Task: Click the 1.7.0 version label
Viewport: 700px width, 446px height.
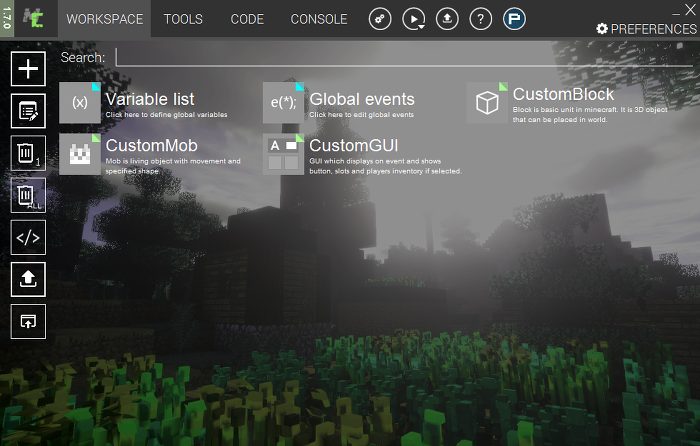Action: 7,18
